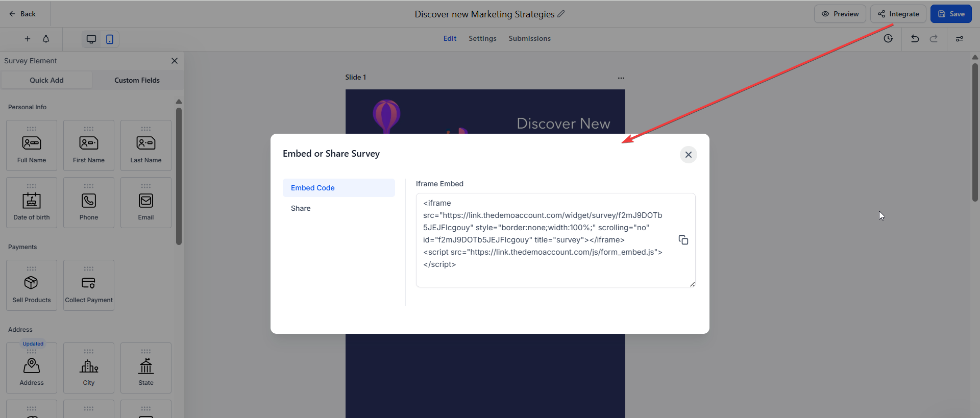This screenshot has width=980, height=418.
Task: Click the Personal Info section heading
Action: pyautogui.click(x=27, y=107)
